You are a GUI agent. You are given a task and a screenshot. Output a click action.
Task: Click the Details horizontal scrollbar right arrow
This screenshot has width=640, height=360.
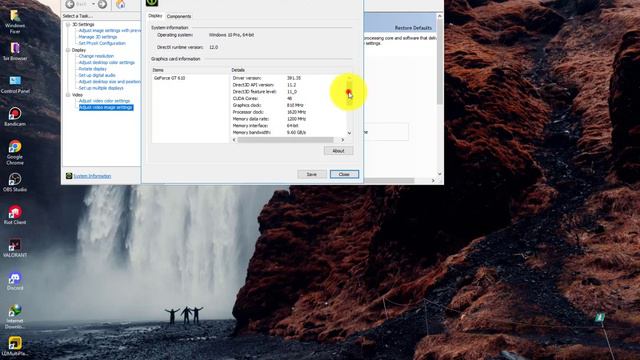click(x=342, y=140)
